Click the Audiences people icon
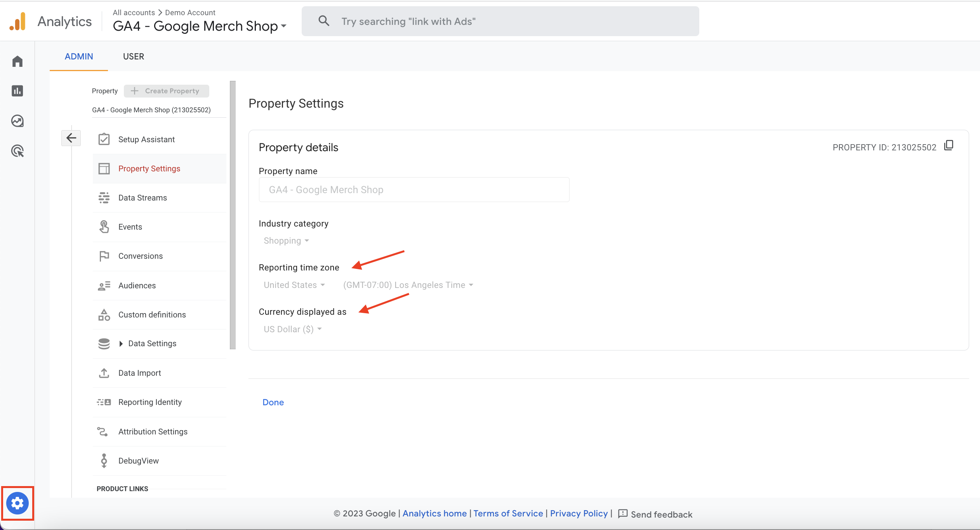 [x=104, y=286]
